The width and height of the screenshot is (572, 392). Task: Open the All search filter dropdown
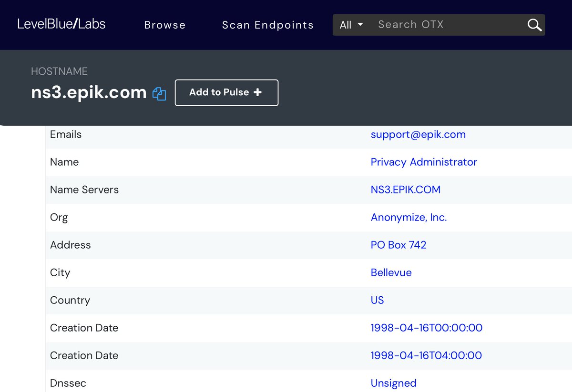pos(351,25)
